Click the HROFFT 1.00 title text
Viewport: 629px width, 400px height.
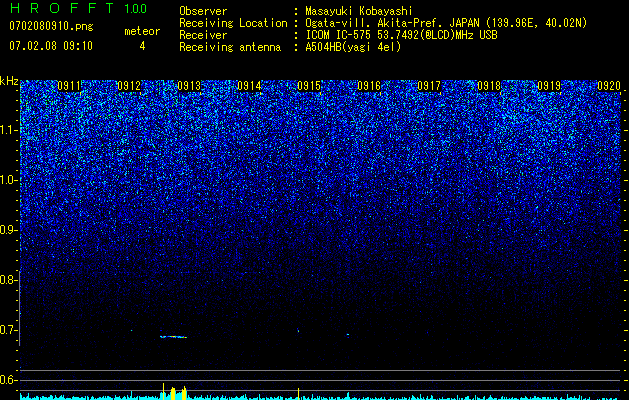pyautogui.click(x=78, y=8)
